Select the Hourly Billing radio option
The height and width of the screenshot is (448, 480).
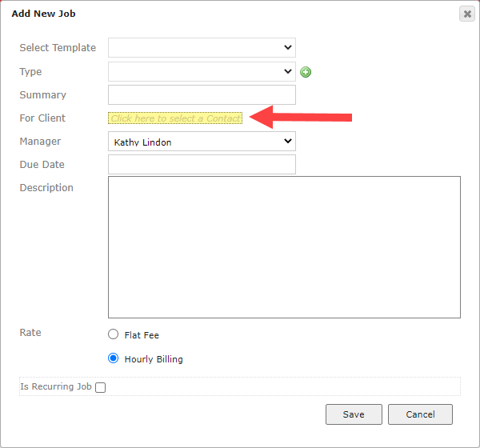pyautogui.click(x=114, y=358)
